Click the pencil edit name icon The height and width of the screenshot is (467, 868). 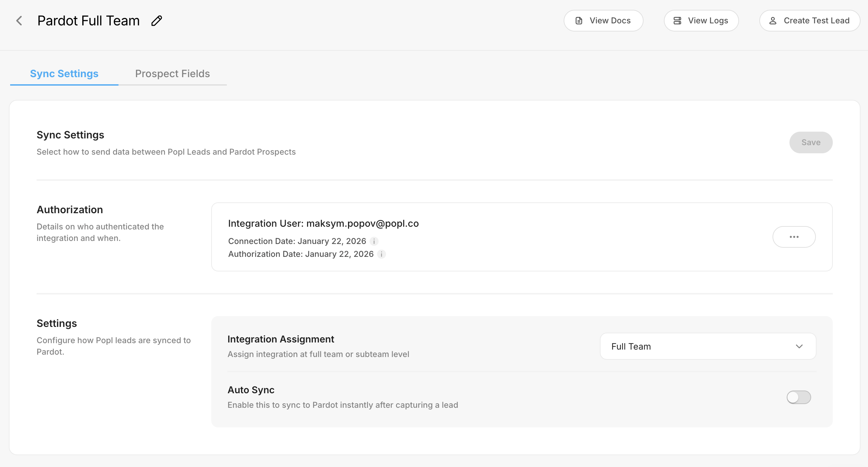(x=156, y=21)
